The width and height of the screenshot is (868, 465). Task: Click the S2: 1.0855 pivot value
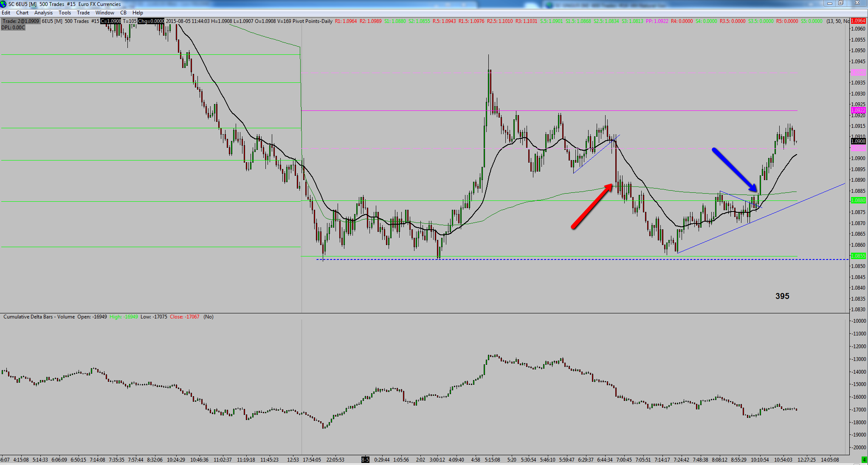point(419,21)
